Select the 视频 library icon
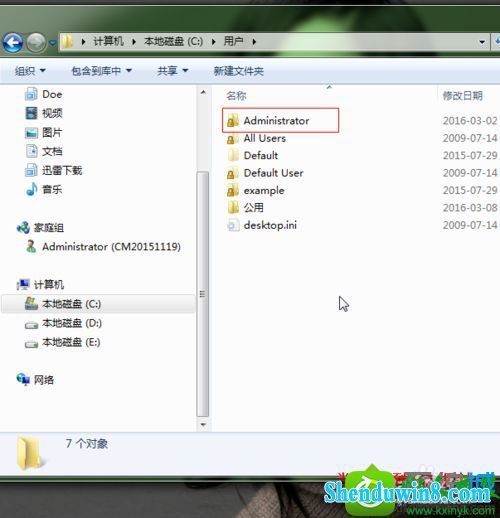 [x=31, y=113]
